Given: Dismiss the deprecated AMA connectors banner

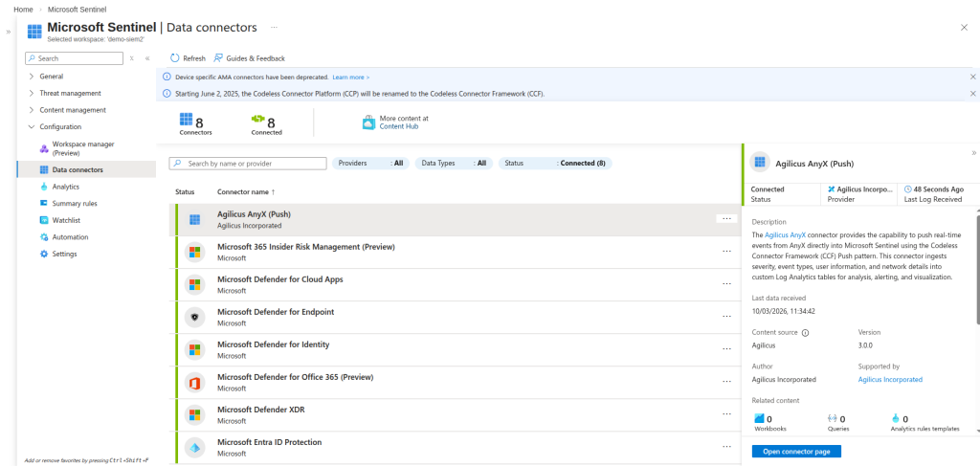Looking at the screenshot, I should pyautogui.click(x=972, y=77).
